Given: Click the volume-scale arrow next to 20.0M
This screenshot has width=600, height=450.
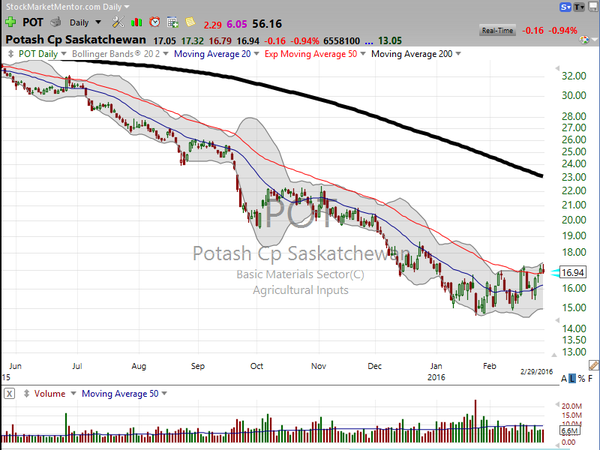Looking at the screenshot, I should click(558, 404).
